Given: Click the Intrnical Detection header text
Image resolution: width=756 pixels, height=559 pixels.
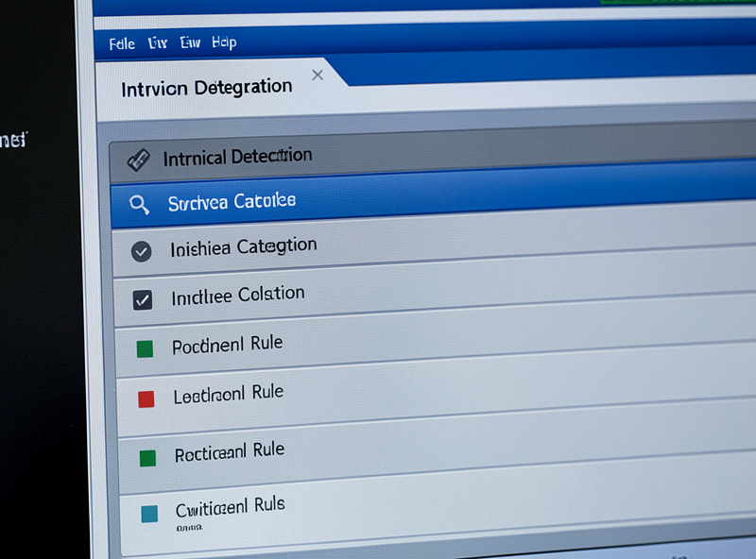Looking at the screenshot, I should pos(237,157).
